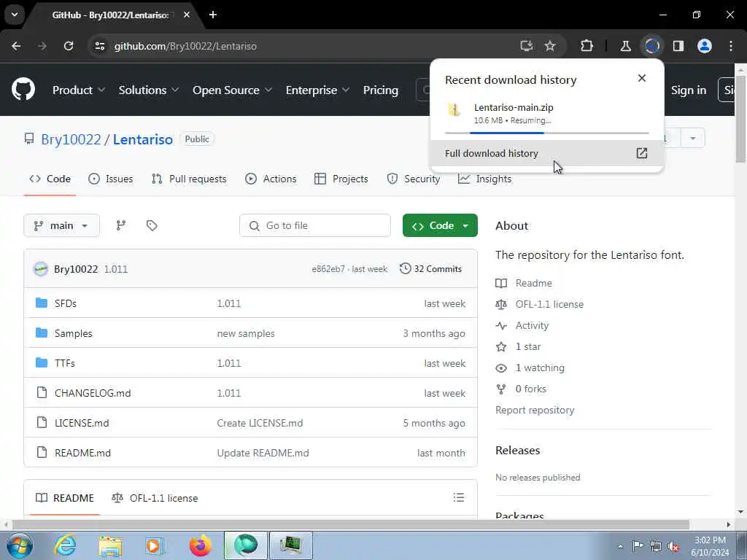
Task: Open commit hash e862eb7
Action: tap(328, 269)
